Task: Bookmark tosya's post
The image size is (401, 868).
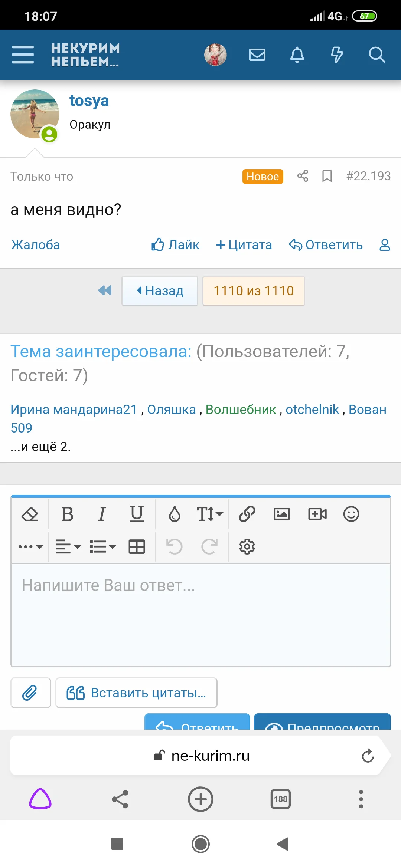Action: point(327,176)
